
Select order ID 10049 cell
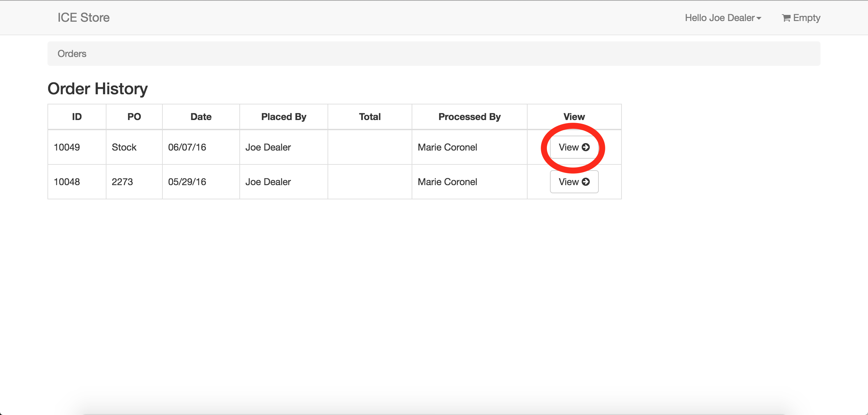tap(67, 147)
